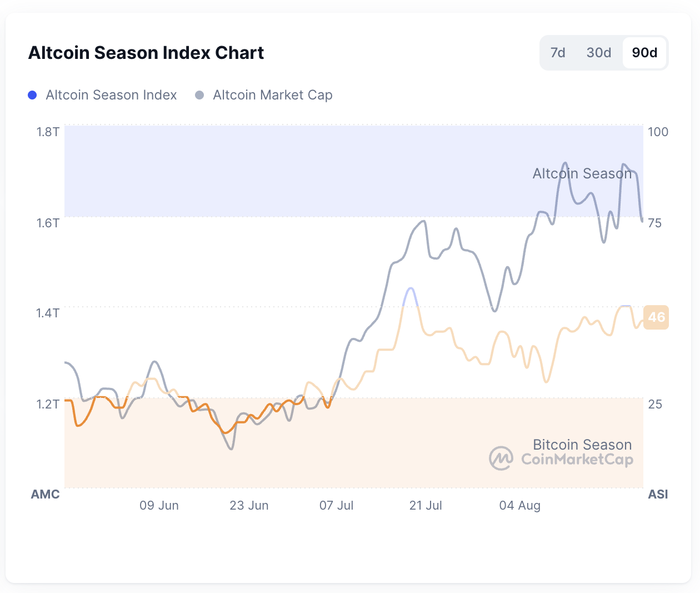Click the AMC axis label

pyautogui.click(x=45, y=494)
